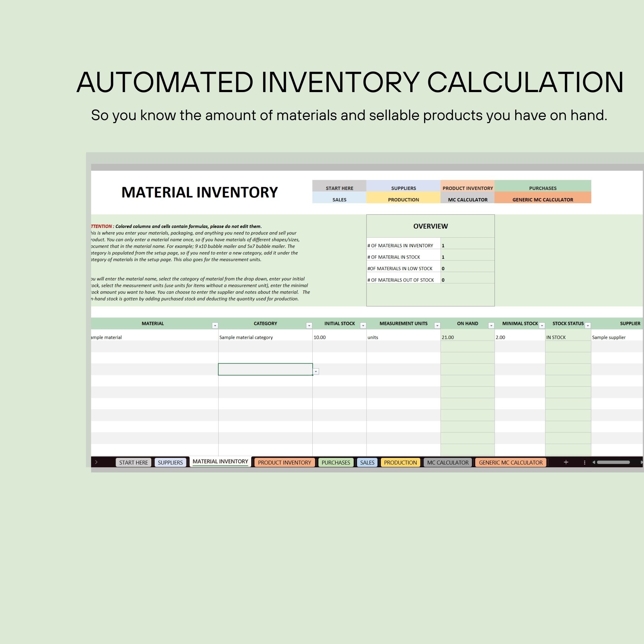Open the category dropdown of the selected cell
Image resolution: width=644 pixels, height=644 pixels.
316,371
